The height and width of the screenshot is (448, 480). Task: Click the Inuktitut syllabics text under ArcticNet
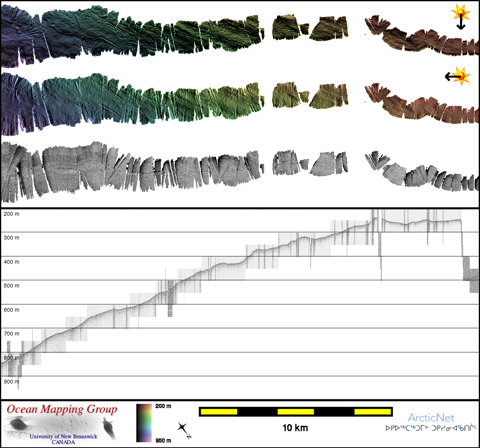[x=431, y=428]
